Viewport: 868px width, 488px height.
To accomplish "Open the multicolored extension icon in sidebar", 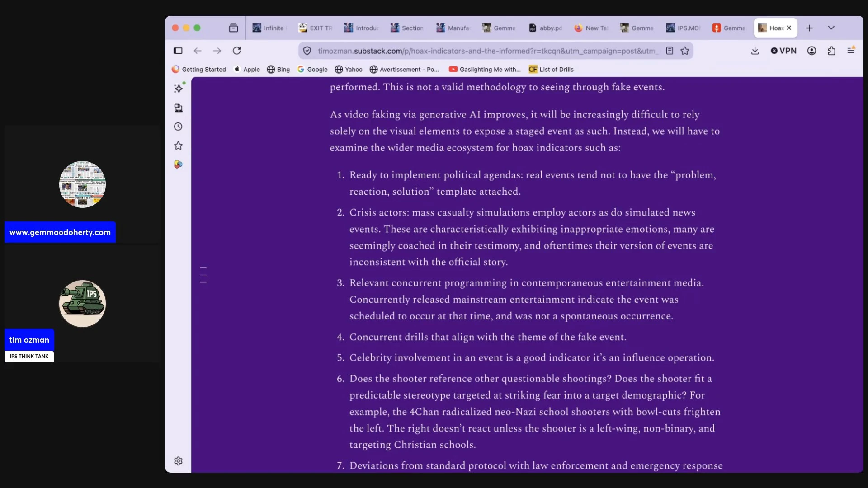I will click(178, 164).
